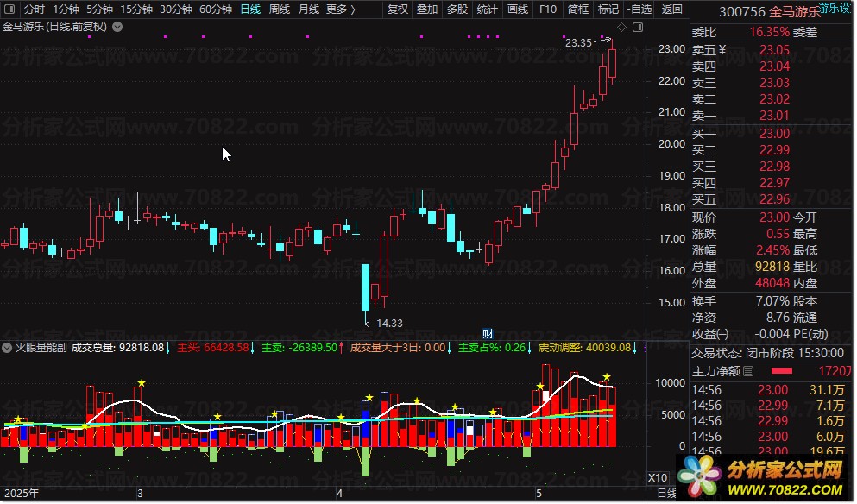Click the 外盘 48048 value
Viewport: 857px width, 504px height.
point(772,283)
